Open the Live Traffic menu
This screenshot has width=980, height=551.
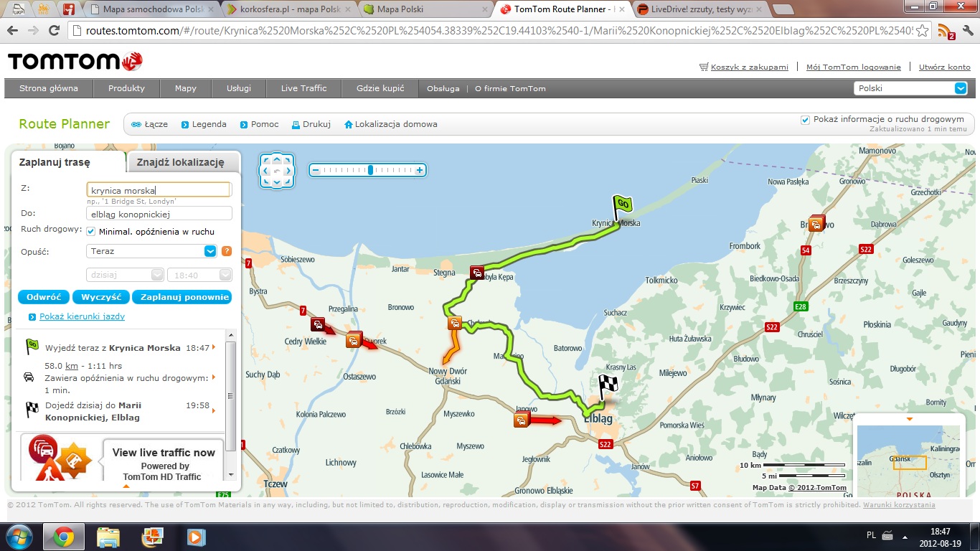303,88
